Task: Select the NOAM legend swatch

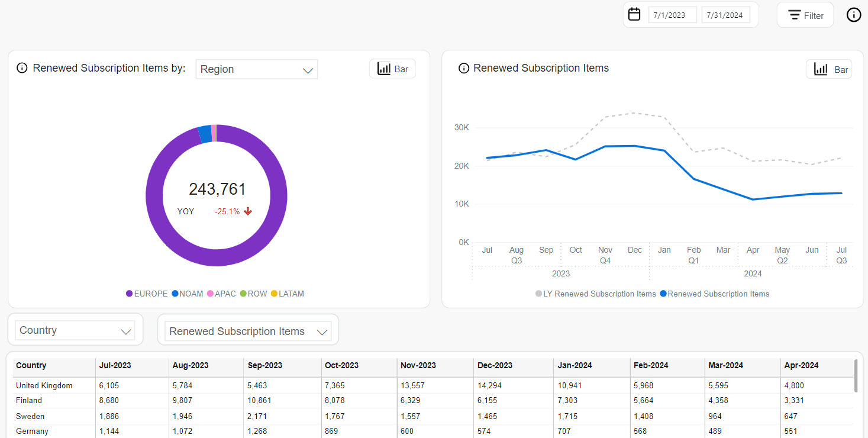Action: coord(175,294)
